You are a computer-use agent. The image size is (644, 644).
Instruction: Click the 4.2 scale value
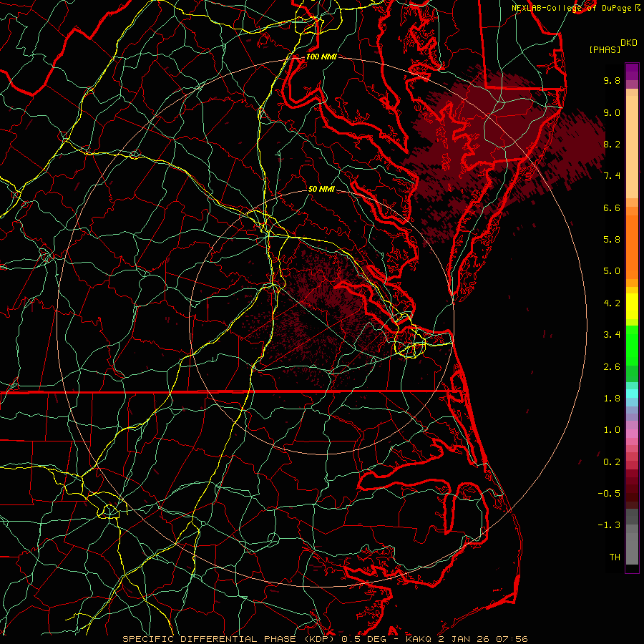click(x=612, y=303)
